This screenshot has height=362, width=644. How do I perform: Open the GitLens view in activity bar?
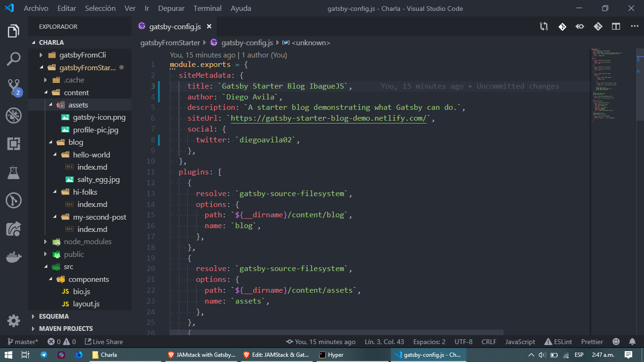14,200
